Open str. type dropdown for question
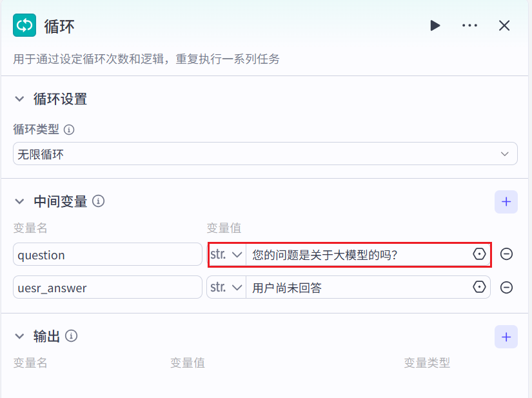Viewport: 532px width, 398px height. (x=226, y=254)
